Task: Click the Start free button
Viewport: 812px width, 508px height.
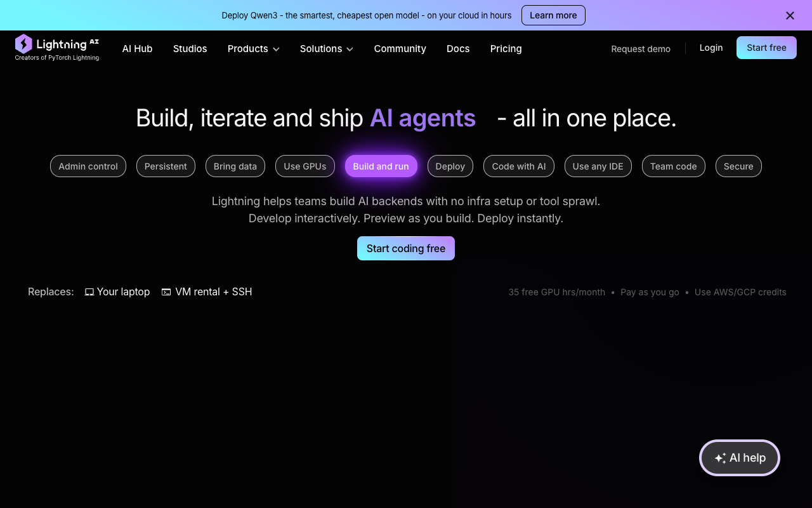Action: coord(766,48)
